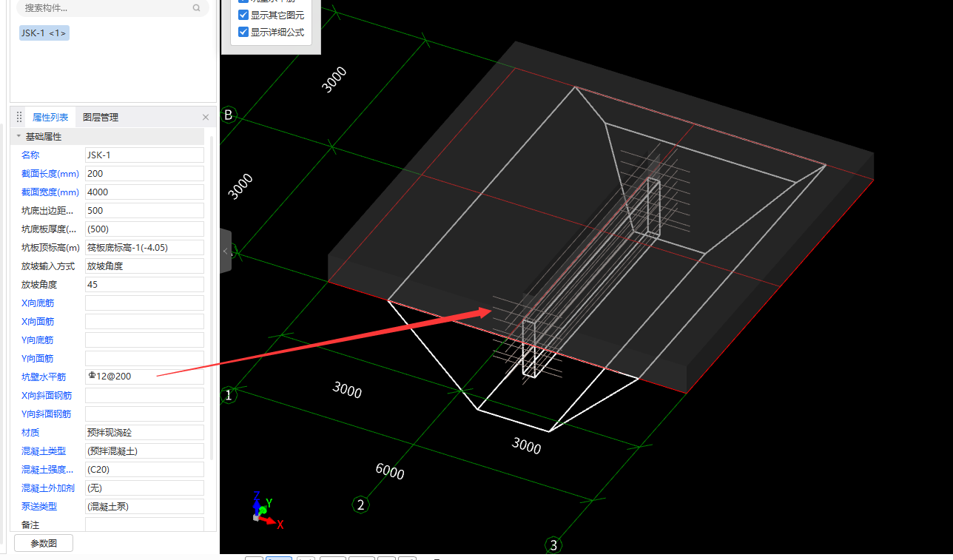
Task: Edit the 坑壁水平筋 value 12@200
Action: (144, 377)
